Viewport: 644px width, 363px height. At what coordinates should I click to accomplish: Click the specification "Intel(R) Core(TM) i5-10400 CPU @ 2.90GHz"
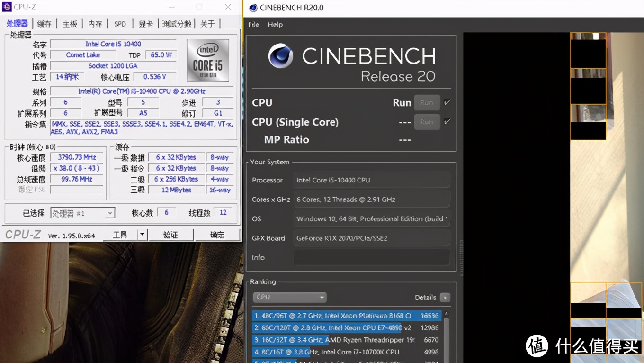click(142, 91)
